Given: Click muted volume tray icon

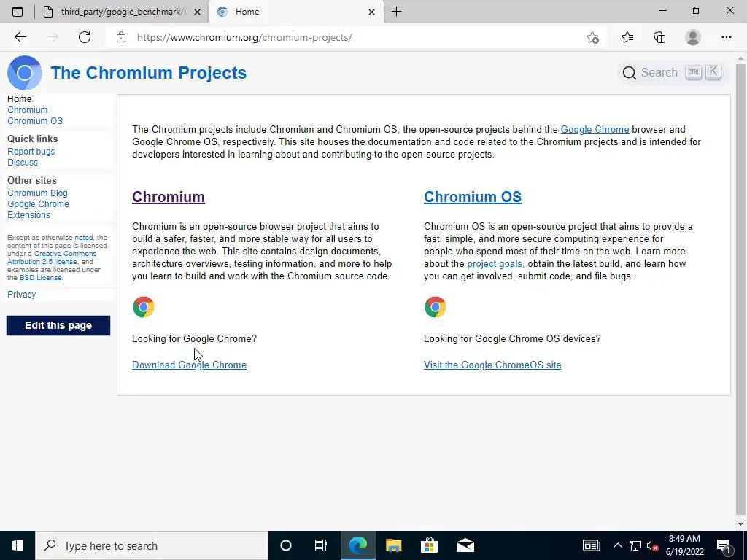Looking at the screenshot, I should click(652, 545).
